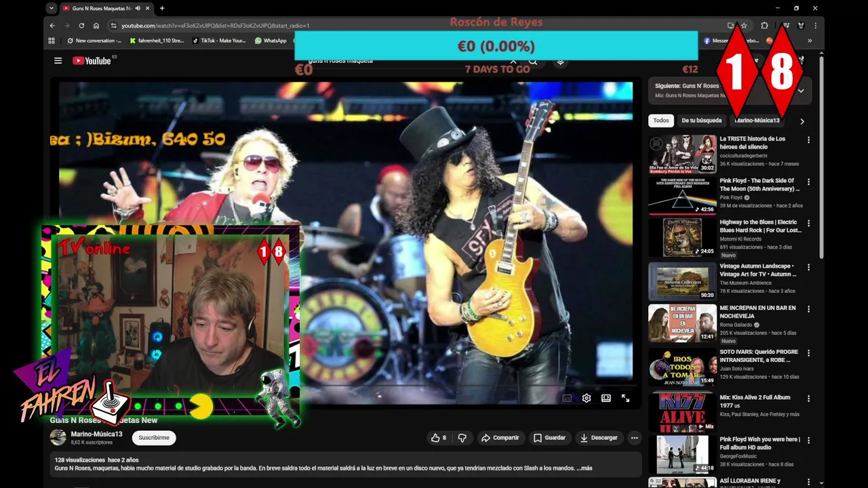Open the New conversation bookmark
The height and width of the screenshot is (488, 868).
pos(94,41)
